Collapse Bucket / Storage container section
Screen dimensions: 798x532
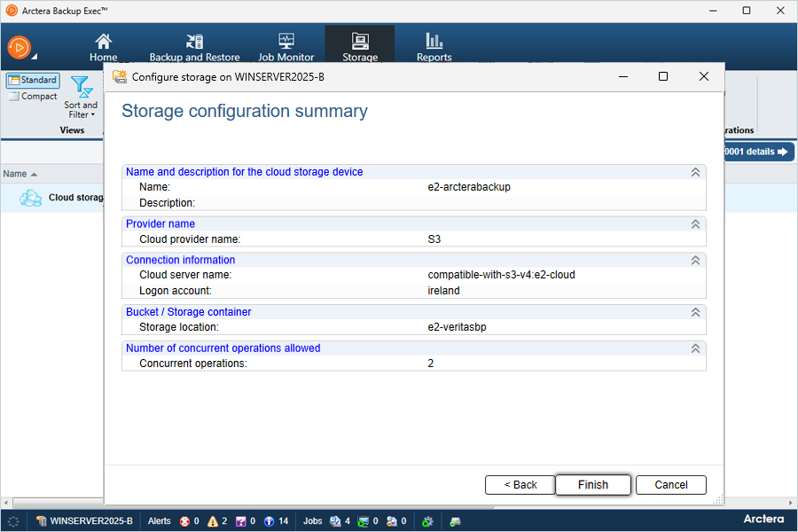coord(695,312)
